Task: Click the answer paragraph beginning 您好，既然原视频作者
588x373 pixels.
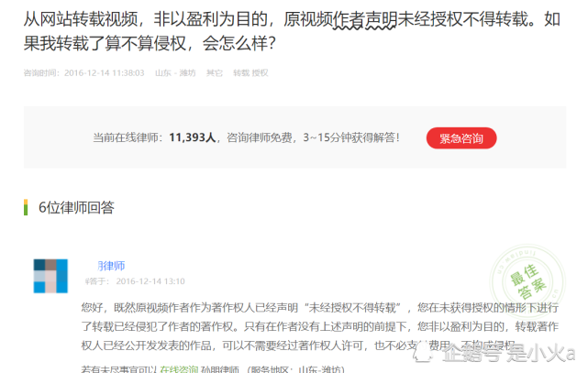Action: 320,326
